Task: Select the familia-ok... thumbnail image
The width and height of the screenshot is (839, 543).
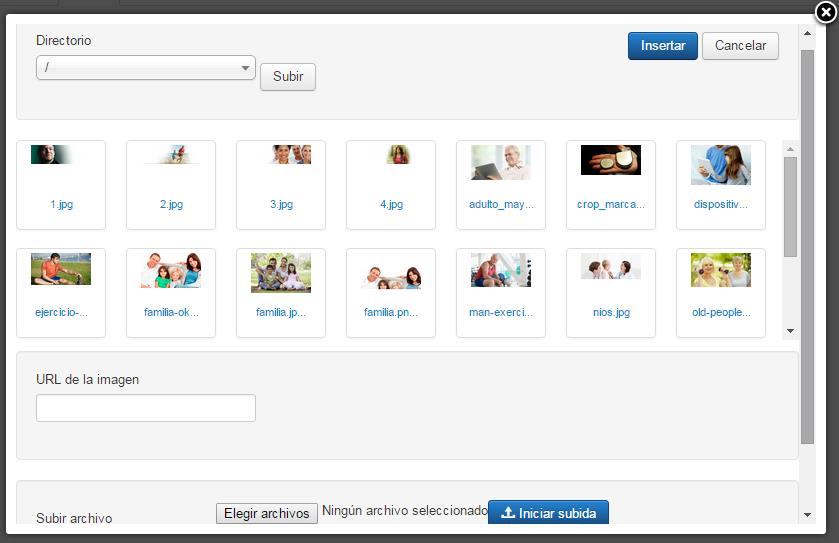Action: [x=171, y=271]
